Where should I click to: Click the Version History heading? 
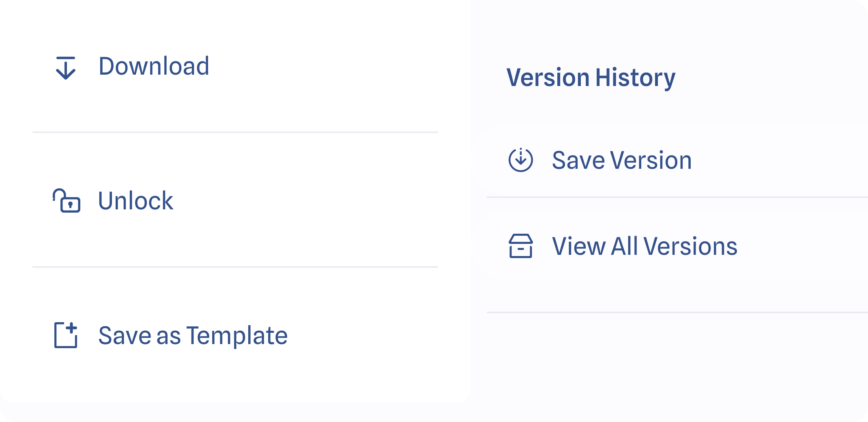coord(591,77)
